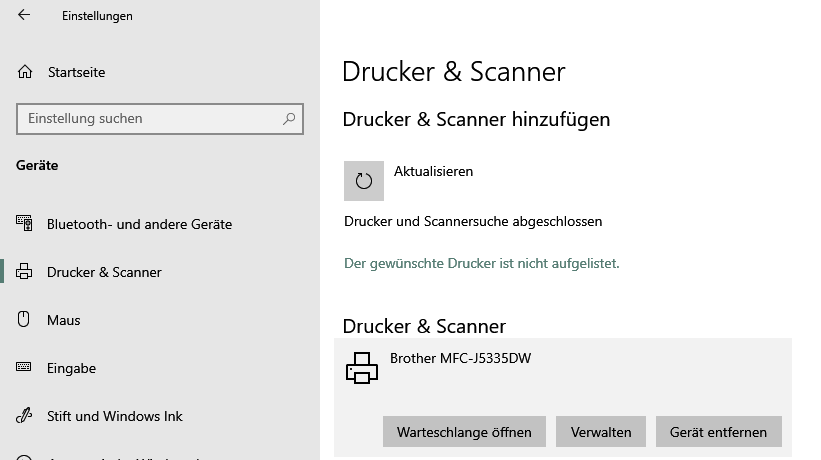Click the Aktualisieren label
Image resolution: width=821 pixels, height=460 pixels.
click(x=434, y=171)
